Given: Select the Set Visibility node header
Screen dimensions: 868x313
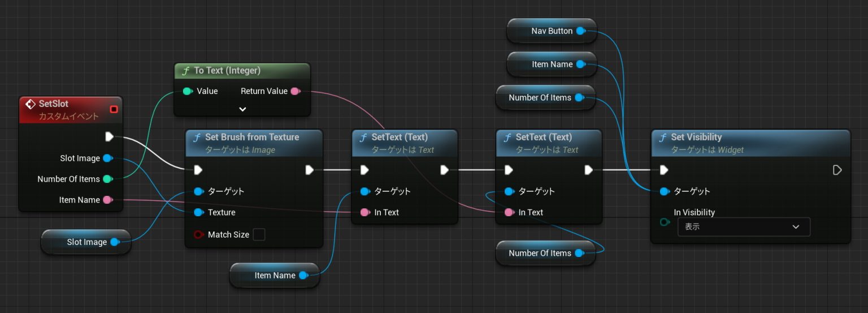Looking at the screenshot, I should 750,143.
